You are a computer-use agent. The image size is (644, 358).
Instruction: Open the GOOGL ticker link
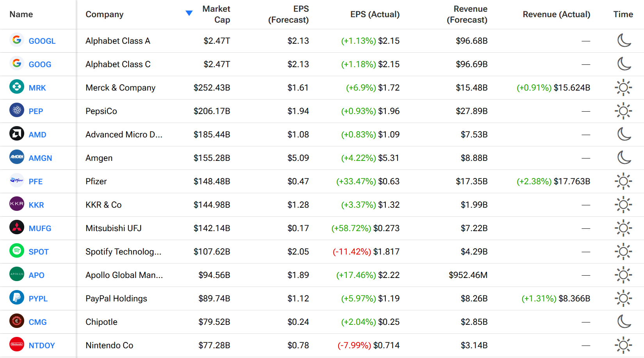tap(42, 41)
